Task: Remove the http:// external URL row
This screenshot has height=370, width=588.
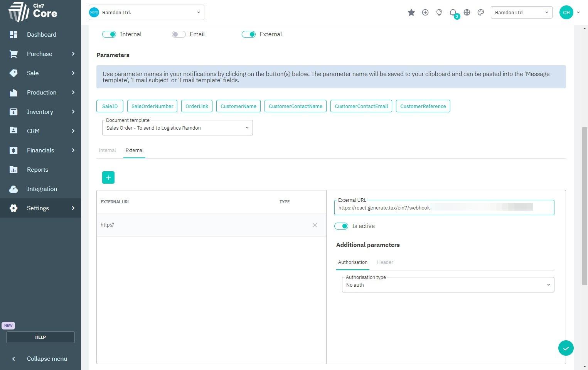Action: point(315,225)
